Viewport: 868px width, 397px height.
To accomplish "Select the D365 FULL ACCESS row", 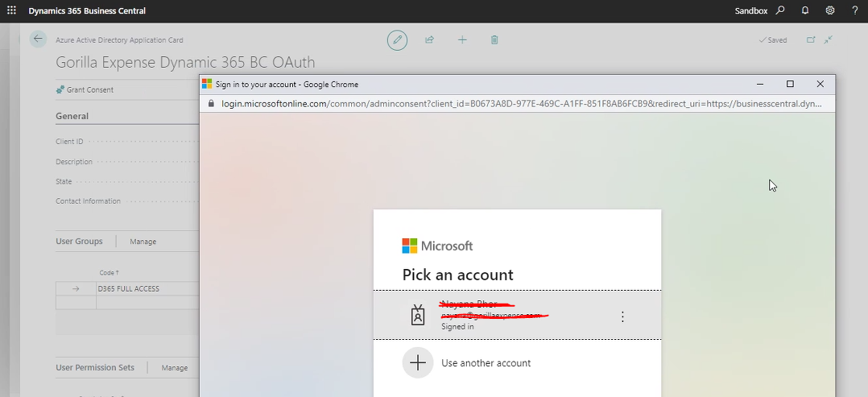I will (128, 289).
